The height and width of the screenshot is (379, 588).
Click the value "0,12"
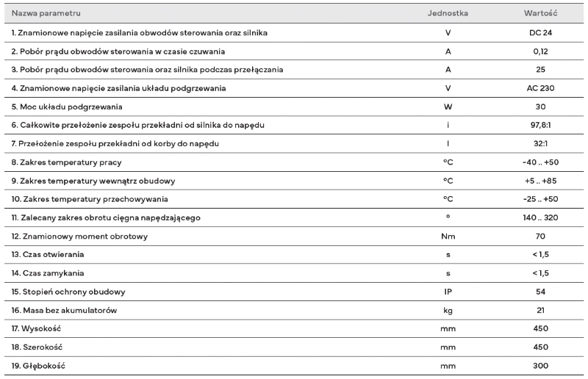point(540,51)
